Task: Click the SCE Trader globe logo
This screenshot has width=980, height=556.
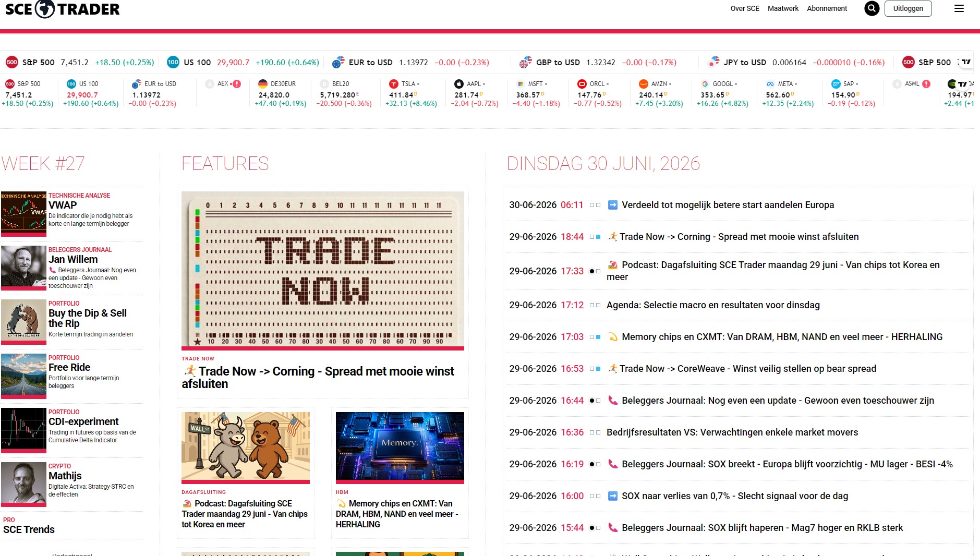Action: [45, 8]
